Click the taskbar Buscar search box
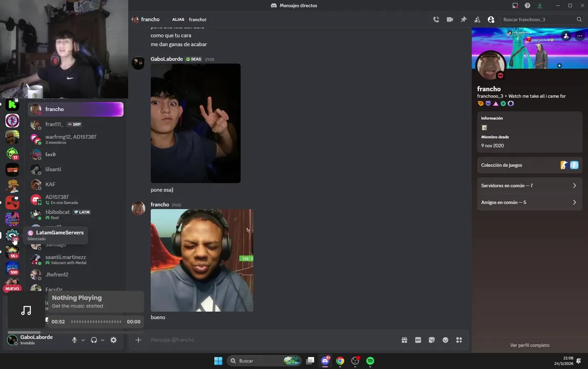This screenshot has width=588, height=369. [264, 361]
